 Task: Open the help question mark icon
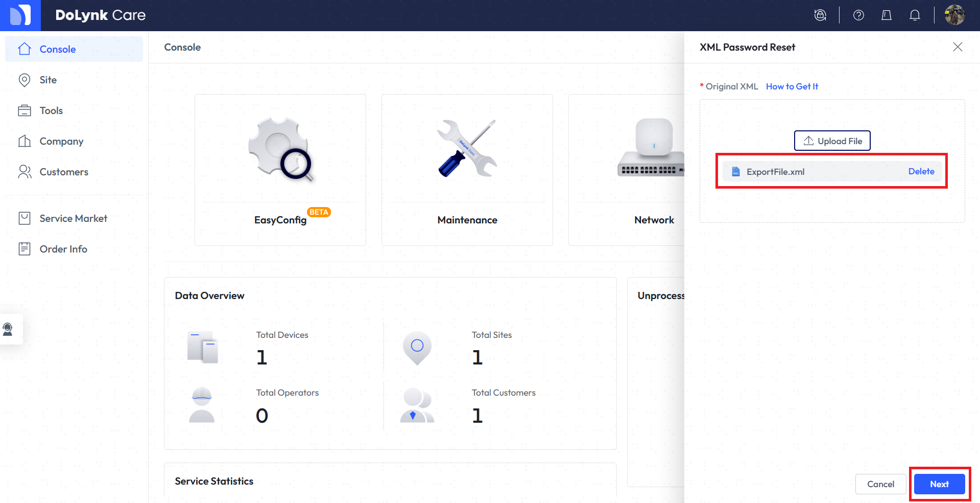[858, 15]
